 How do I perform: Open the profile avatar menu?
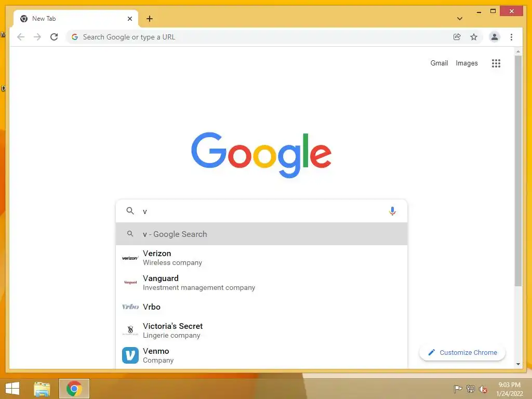[x=495, y=37]
